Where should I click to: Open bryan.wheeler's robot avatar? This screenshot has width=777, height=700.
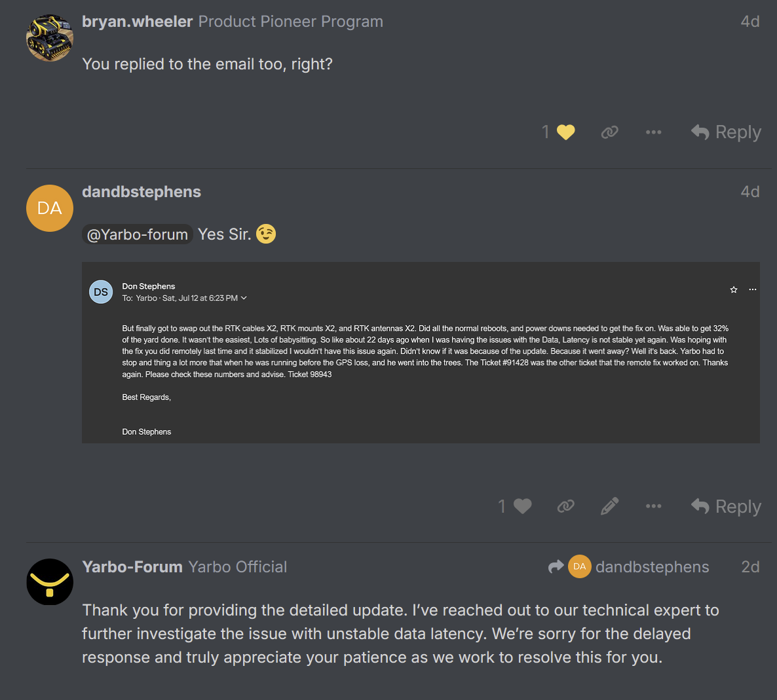(x=50, y=38)
